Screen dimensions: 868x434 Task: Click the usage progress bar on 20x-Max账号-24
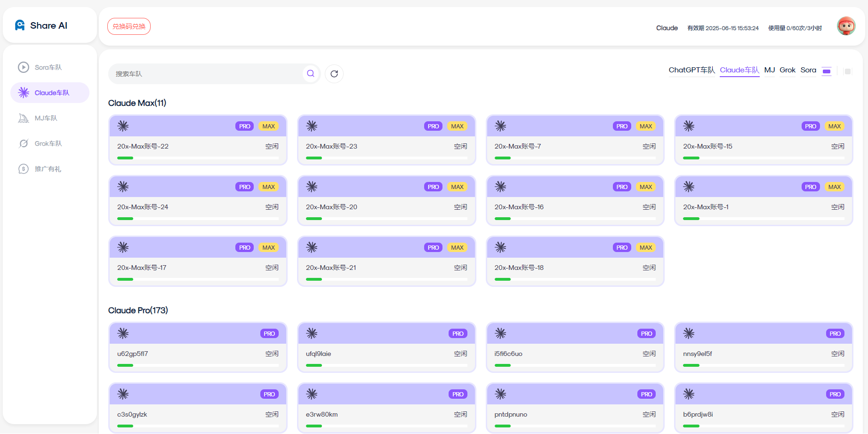[198, 219]
